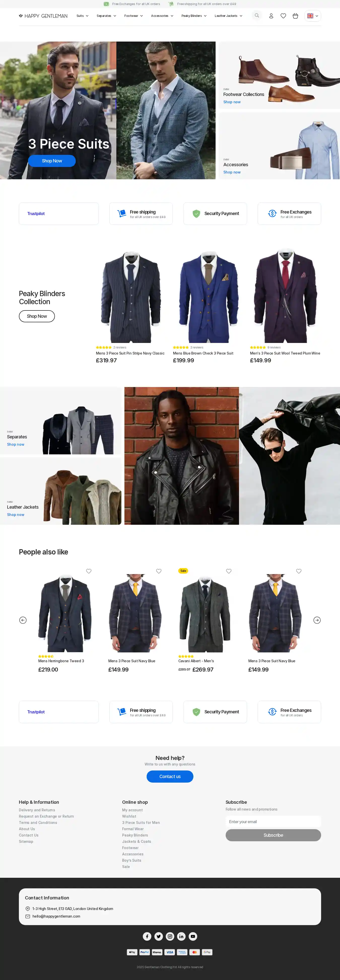
Task: Expand the Suits dropdown menu
Action: pos(82,16)
